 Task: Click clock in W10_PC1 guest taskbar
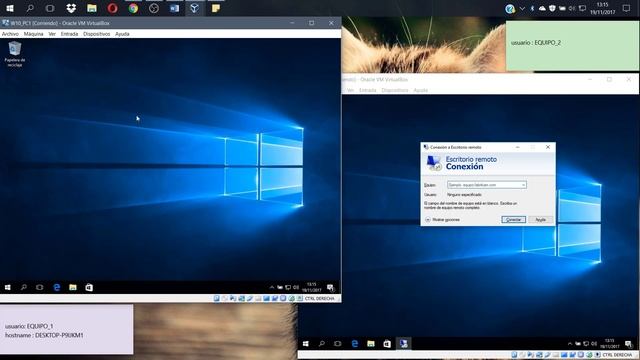tap(311, 287)
